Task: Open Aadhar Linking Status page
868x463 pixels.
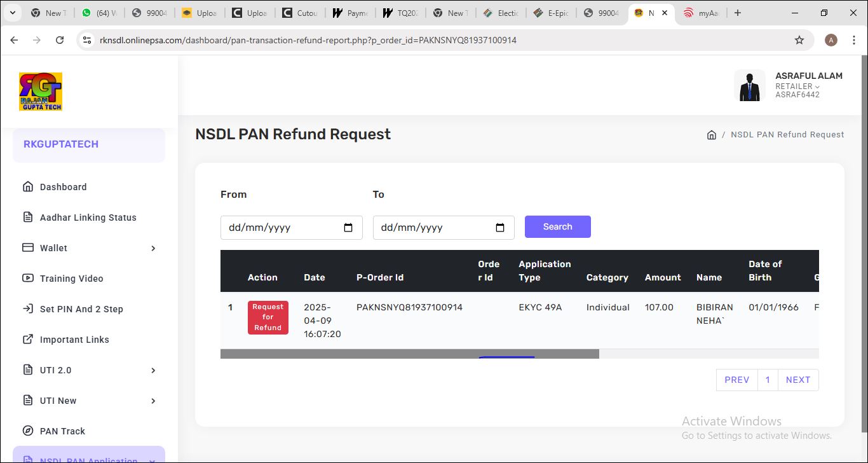Action: pyautogui.click(x=88, y=218)
